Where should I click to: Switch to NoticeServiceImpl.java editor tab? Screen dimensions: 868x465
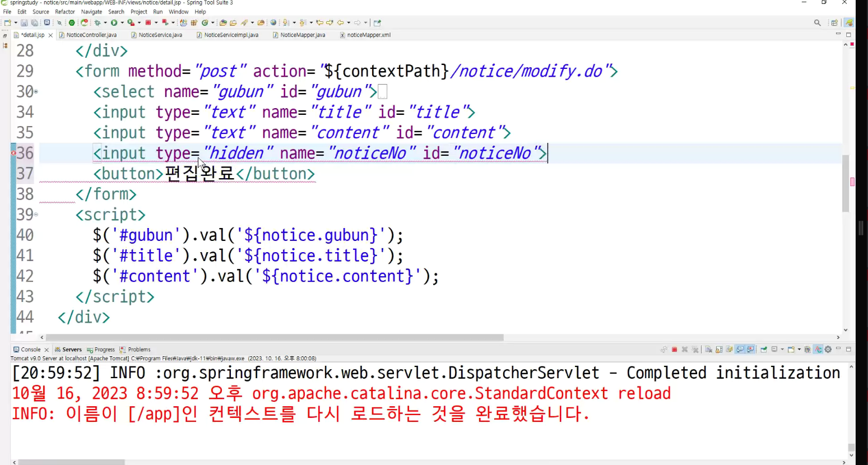click(228, 35)
